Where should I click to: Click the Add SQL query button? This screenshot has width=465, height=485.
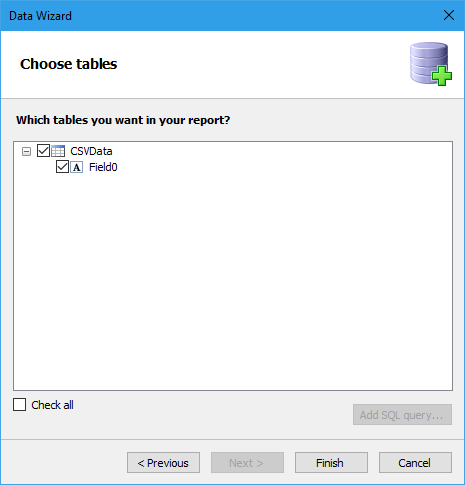402,415
